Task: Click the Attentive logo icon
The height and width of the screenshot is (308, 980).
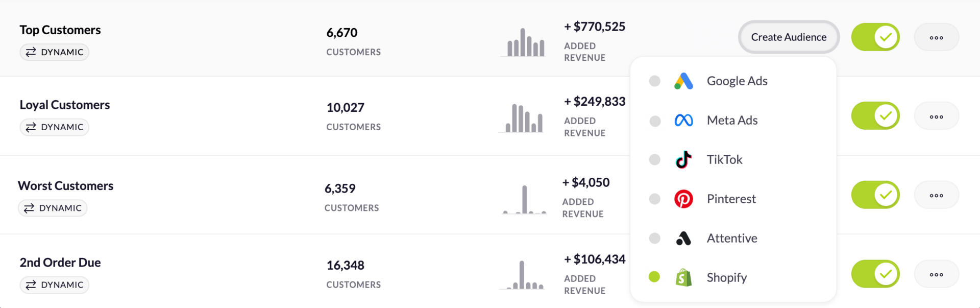Action: click(x=683, y=239)
